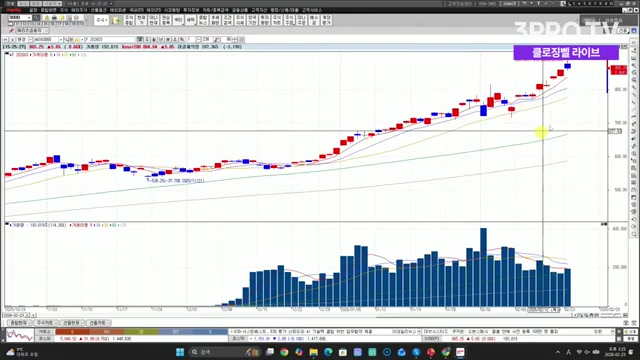Open the 현재가 shortcut button
Screen dimensions: 640x360
click(141, 20)
